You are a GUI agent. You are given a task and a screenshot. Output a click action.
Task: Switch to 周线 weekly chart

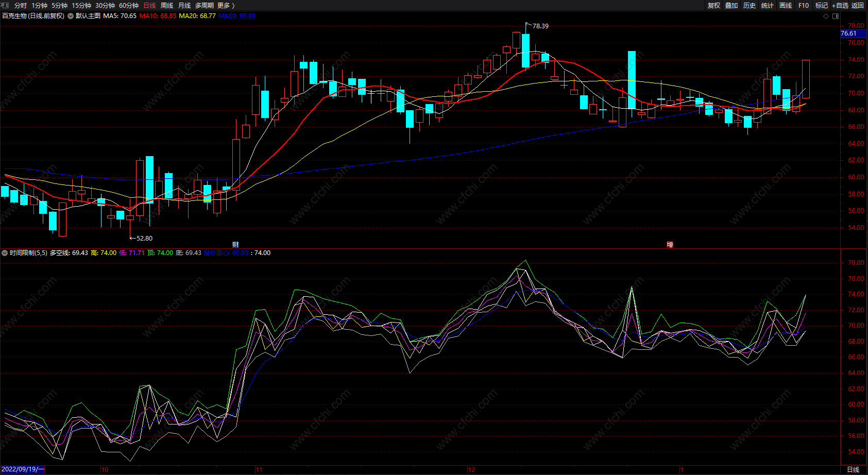167,5
